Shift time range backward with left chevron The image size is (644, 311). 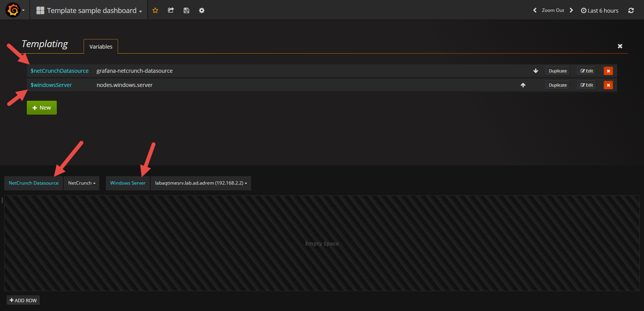point(535,10)
